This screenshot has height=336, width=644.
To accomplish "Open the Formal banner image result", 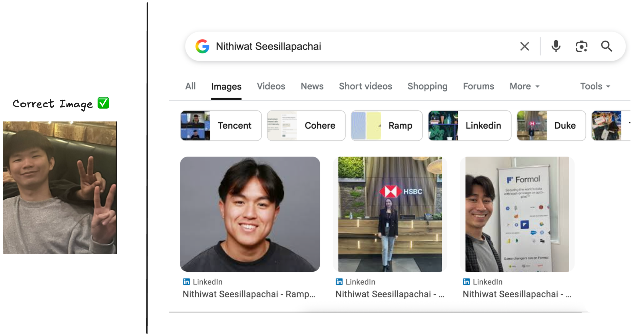I will pyautogui.click(x=517, y=214).
